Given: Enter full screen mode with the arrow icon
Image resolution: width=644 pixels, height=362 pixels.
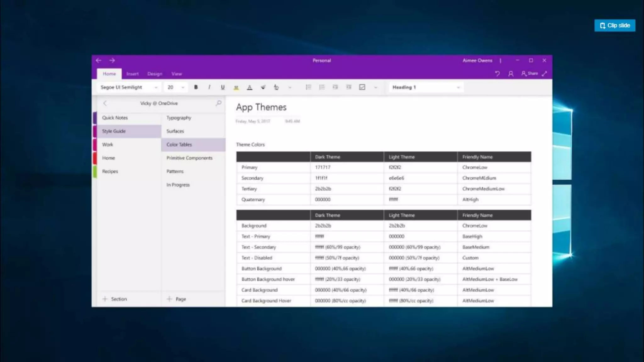Looking at the screenshot, I should (544, 74).
